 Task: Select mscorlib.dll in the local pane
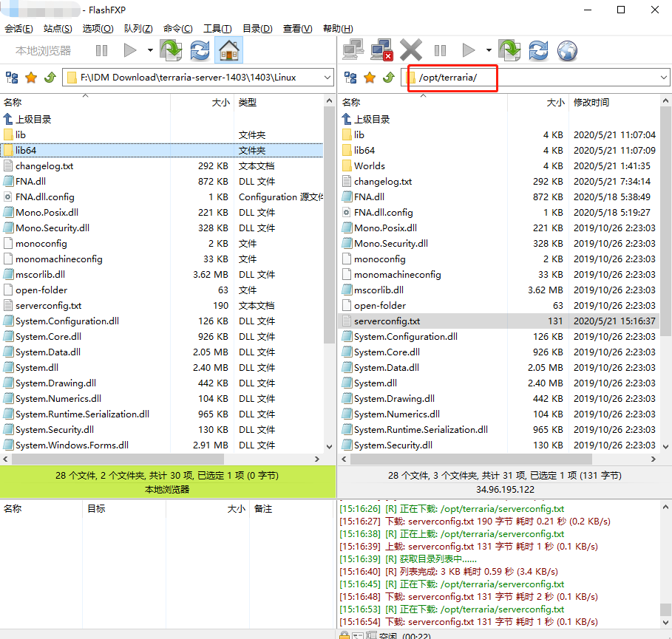[x=162, y=275]
